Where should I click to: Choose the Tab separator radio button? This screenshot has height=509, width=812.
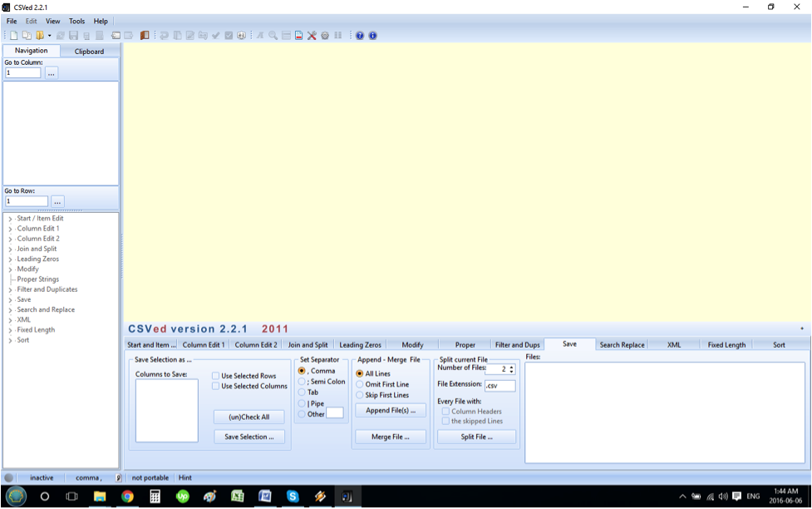(x=302, y=393)
